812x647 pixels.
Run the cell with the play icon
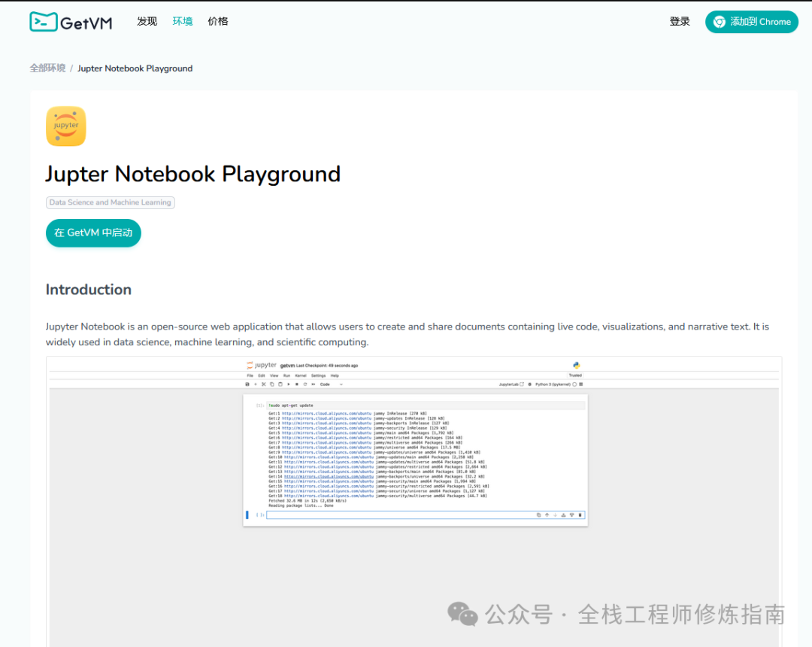click(x=289, y=384)
